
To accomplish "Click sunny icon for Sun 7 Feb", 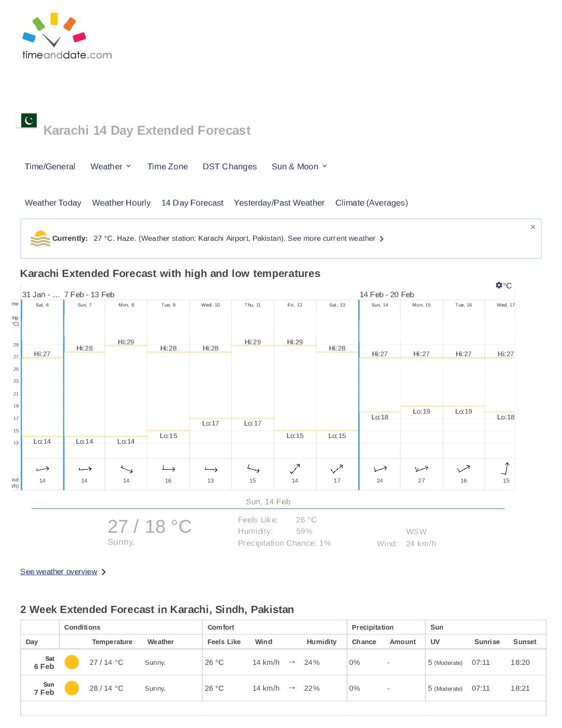I will (x=72, y=688).
